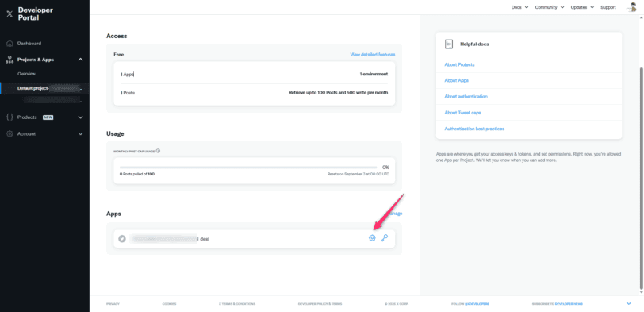Go to Support page
Image resolution: width=644 pixels, height=312 pixels.
pos(608,7)
